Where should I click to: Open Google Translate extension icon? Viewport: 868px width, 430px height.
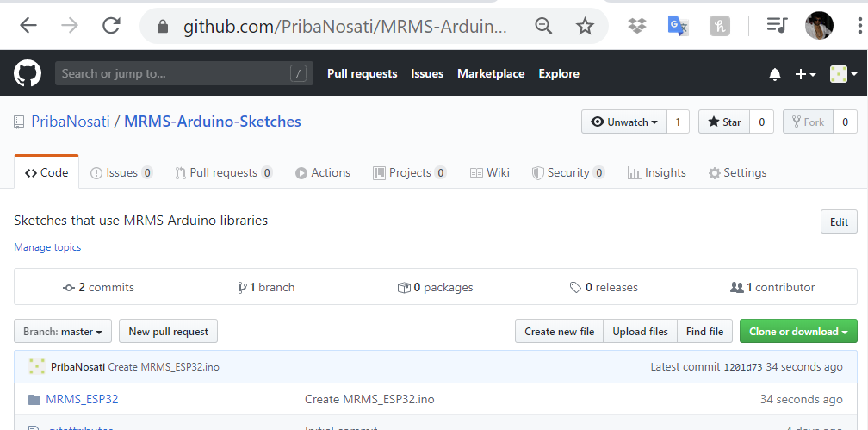[679, 26]
